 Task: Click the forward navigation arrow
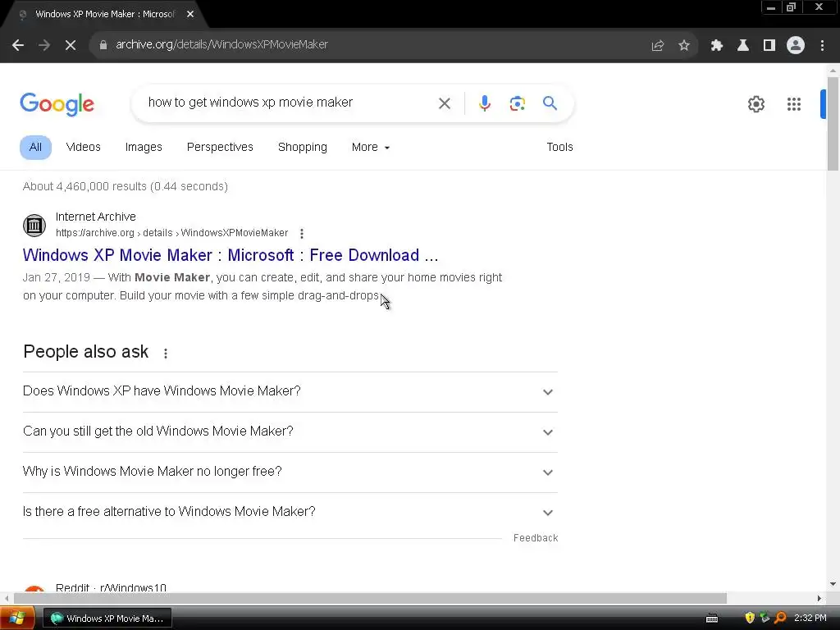(44, 45)
